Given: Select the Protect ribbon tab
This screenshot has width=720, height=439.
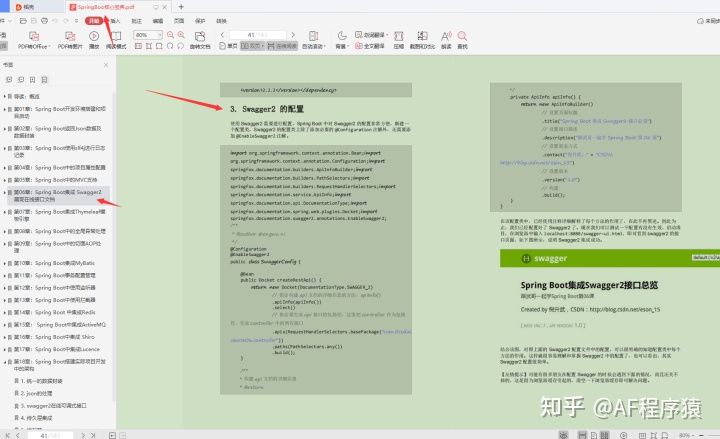Looking at the screenshot, I should (x=200, y=21).
